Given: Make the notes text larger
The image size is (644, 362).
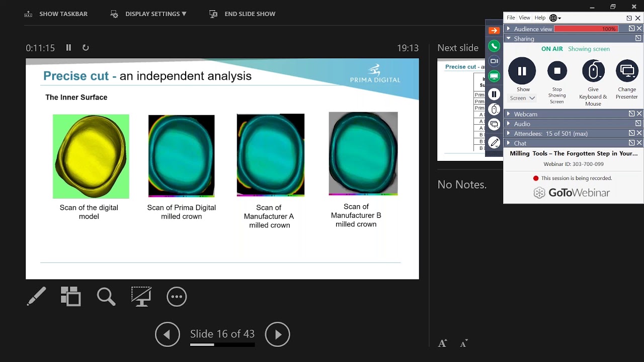Looking at the screenshot, I should pos(442,344).
